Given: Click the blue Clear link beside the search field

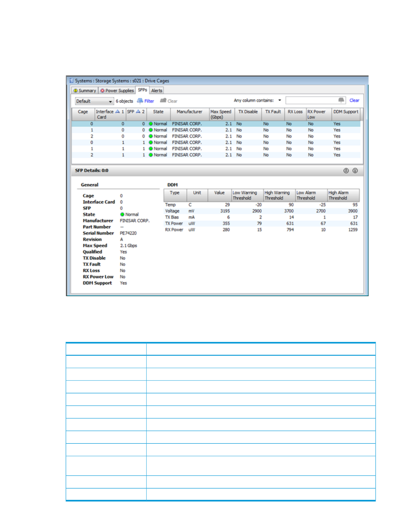Looking at the screenshot, I should point(354,101).
